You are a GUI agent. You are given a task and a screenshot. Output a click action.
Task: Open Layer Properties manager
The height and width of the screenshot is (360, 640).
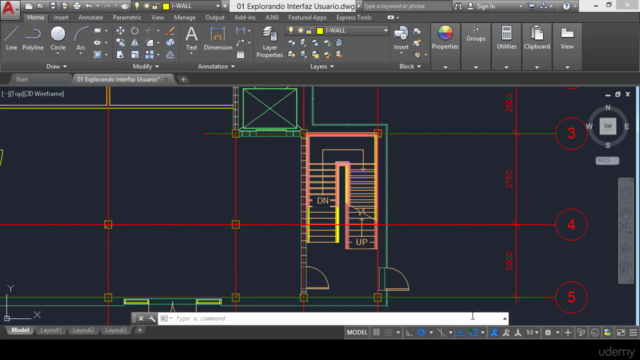point(269,42)
